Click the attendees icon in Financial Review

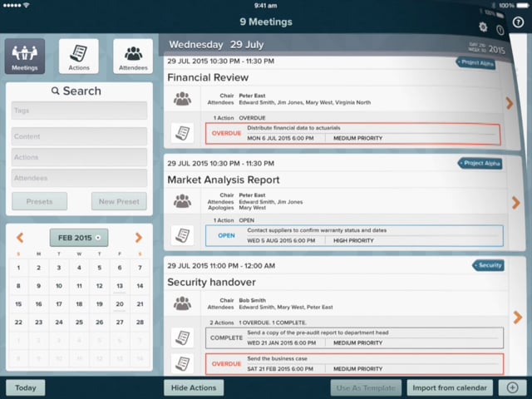(x=182, y=99)
